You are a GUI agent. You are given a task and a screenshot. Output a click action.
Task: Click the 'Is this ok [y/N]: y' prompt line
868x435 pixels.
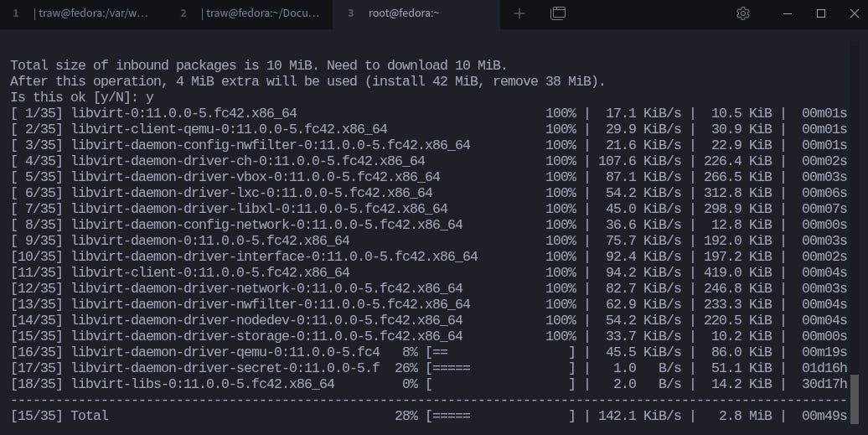[82, 97]
